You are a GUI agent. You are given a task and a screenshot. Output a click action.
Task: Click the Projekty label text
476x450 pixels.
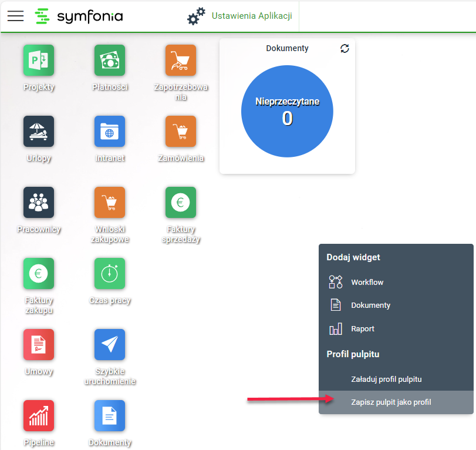coord(39,87)
